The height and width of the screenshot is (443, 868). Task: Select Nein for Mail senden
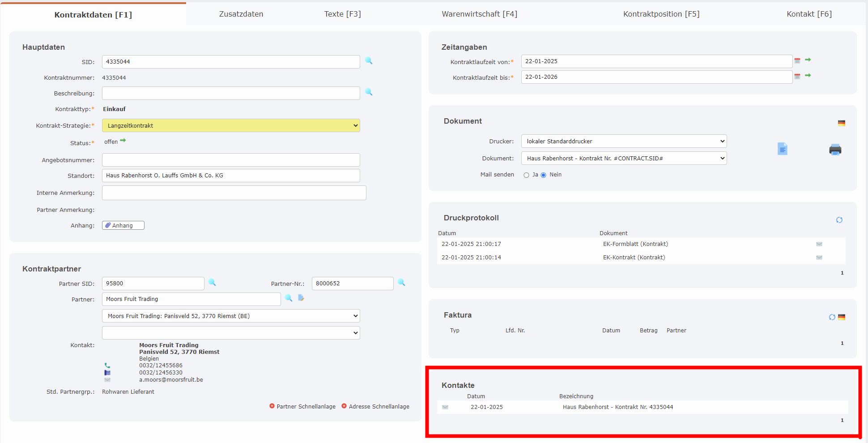[x=543, y=175]
